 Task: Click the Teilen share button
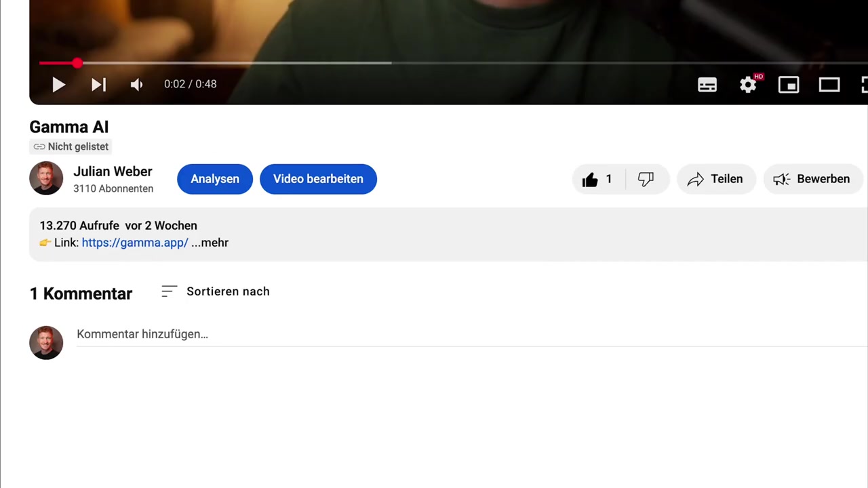click(x=716, y=179)
